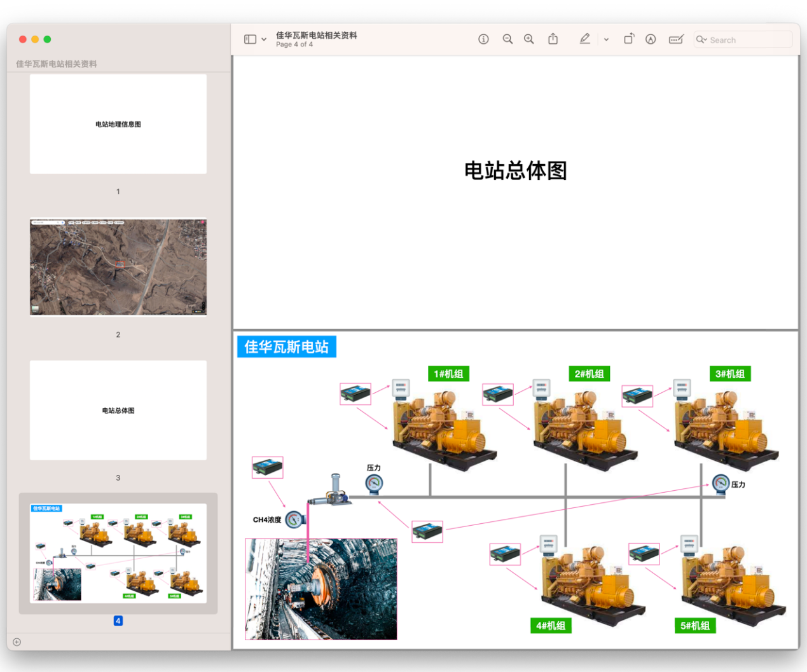
Task: Zoom in on the document
Action: [x=529, y=39]
